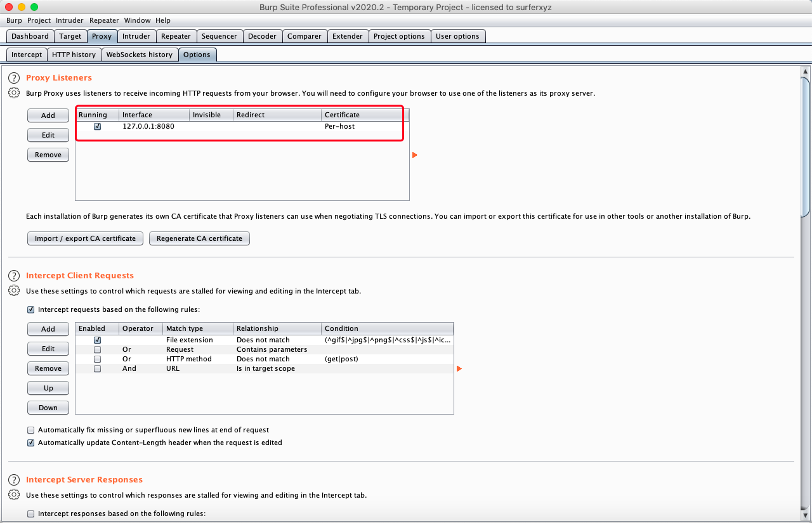
Task: Toggle Intercept responses based on rules checkbox
Action: click(30, 513)
